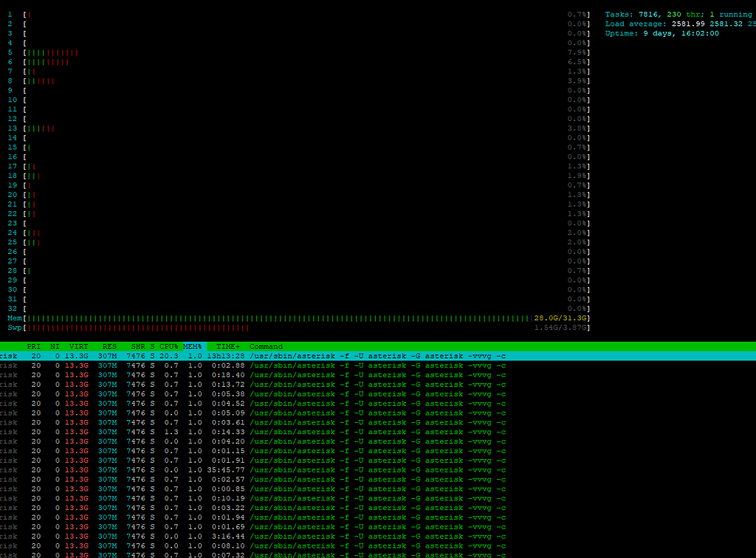Click the Mem usage meter showing 28.0G
Viewport: 756px width, 558px height.
click(x=295, y=317)
